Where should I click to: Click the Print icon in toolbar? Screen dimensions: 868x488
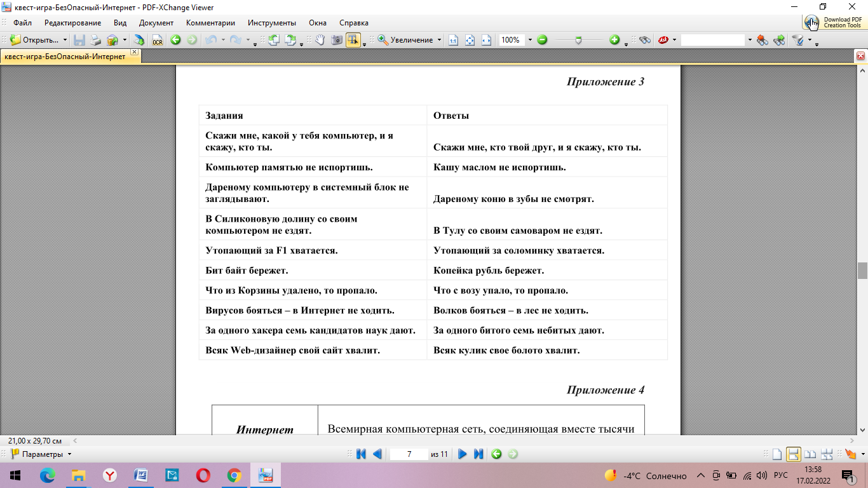(95, 40)
